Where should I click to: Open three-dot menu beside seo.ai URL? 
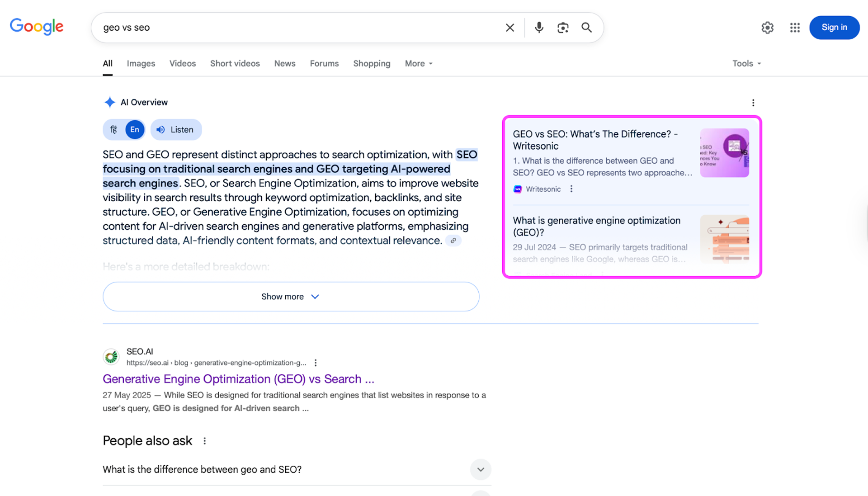(316, 363)
